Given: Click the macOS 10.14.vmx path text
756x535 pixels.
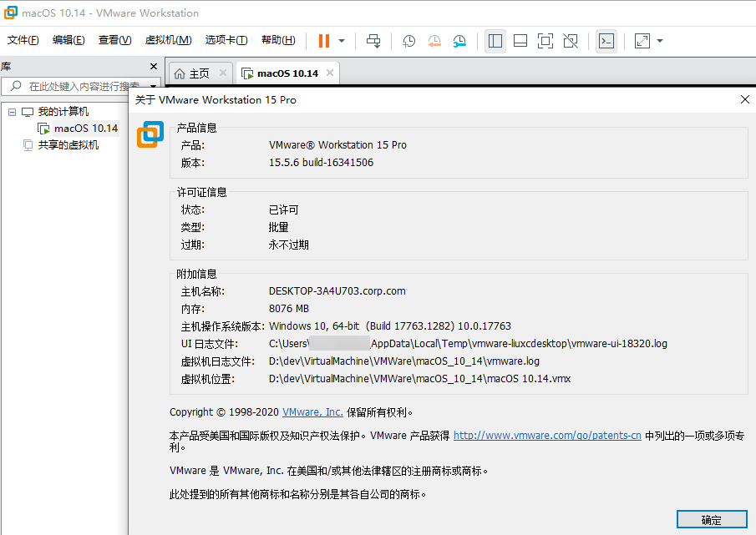Looking at the screenshot, I should click(x=419, y=379).
